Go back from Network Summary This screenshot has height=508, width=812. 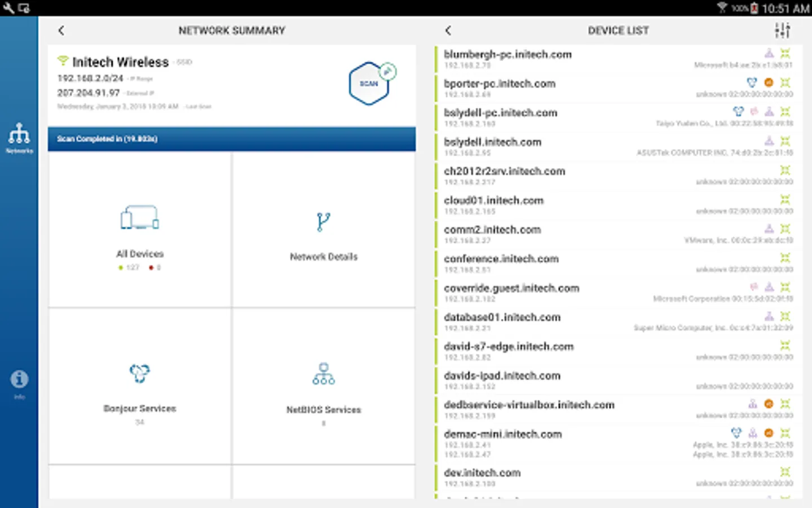61,30
